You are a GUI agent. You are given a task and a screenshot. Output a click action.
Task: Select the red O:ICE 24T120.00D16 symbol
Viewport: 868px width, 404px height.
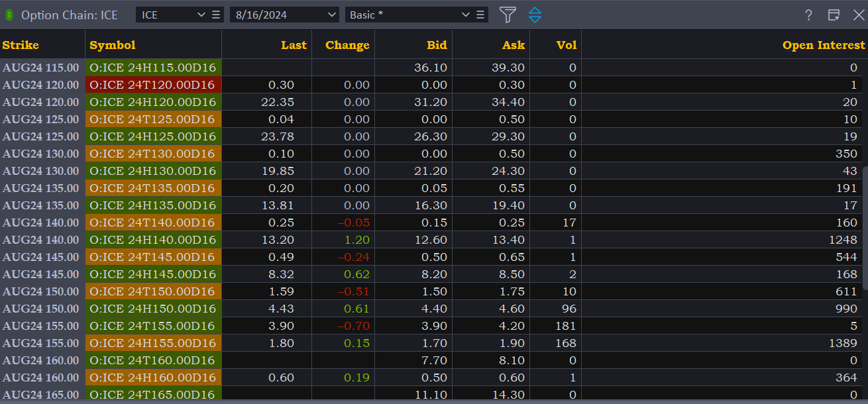pos(153,85)
